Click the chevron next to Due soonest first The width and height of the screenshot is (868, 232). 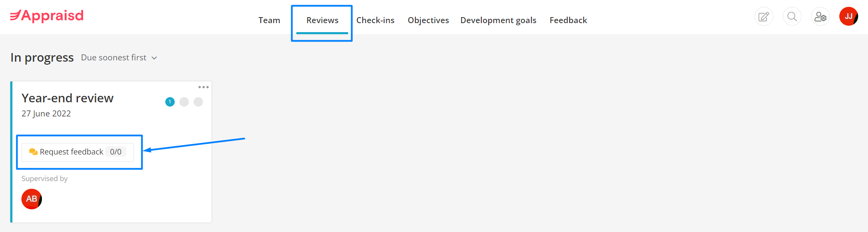click(154, 58)
